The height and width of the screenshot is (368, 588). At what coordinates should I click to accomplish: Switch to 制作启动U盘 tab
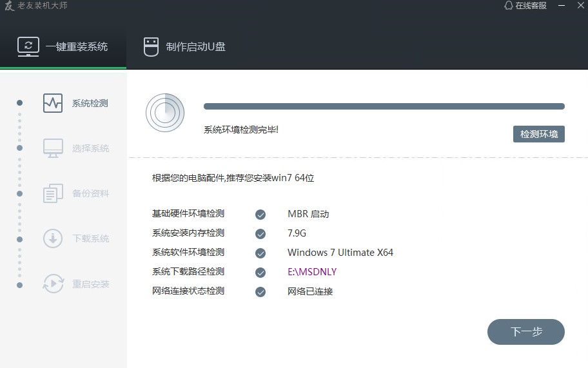tap(184, 47)
